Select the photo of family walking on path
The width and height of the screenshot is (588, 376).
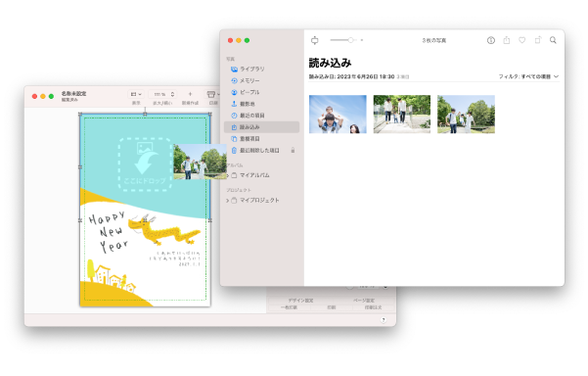(x=402, y=115)
